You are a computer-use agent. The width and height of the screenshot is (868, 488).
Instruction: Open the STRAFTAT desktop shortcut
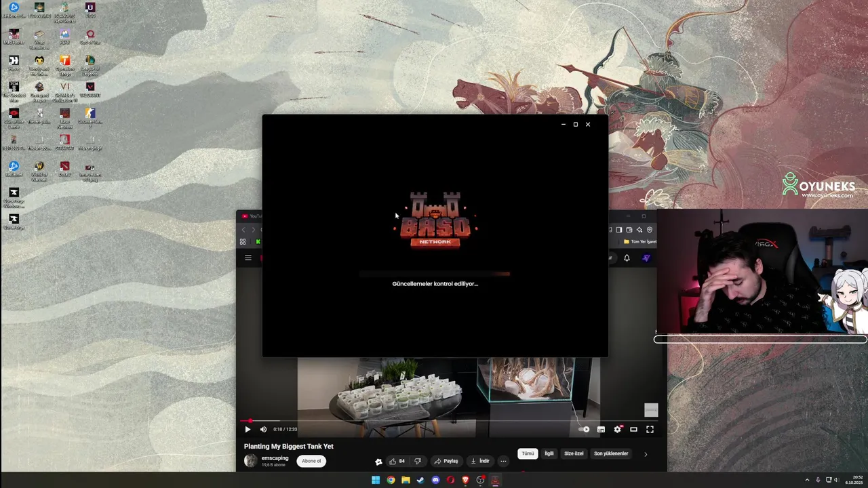[64, 142]
